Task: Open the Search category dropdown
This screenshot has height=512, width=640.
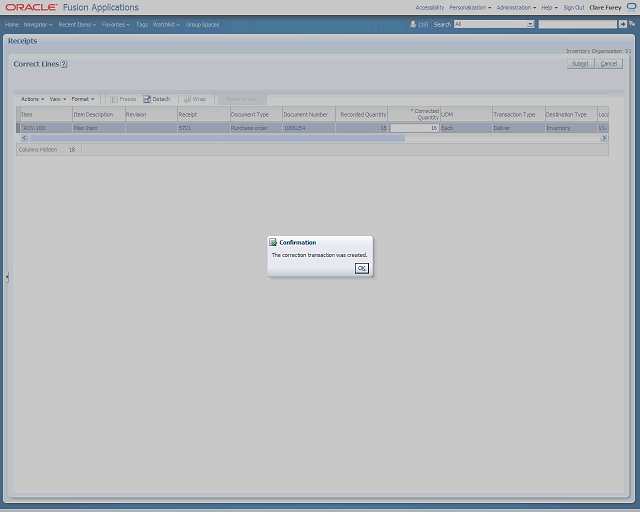Action: click(530, 24)
